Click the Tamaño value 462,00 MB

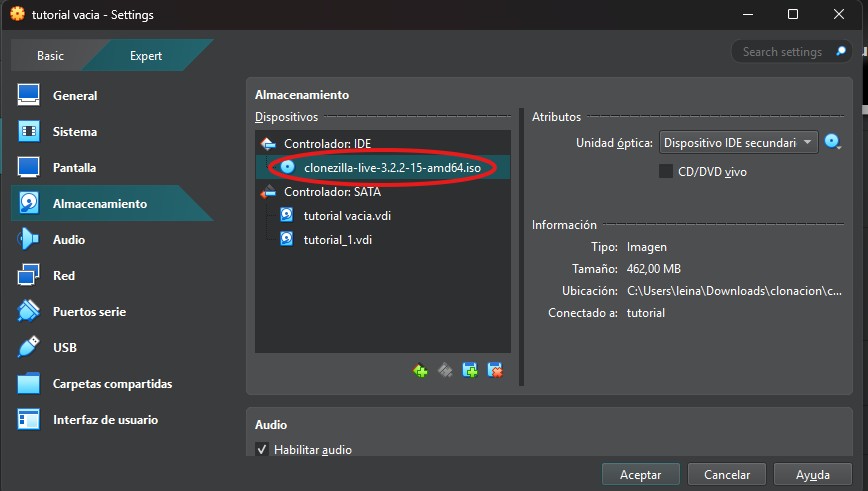coord(654,268)
